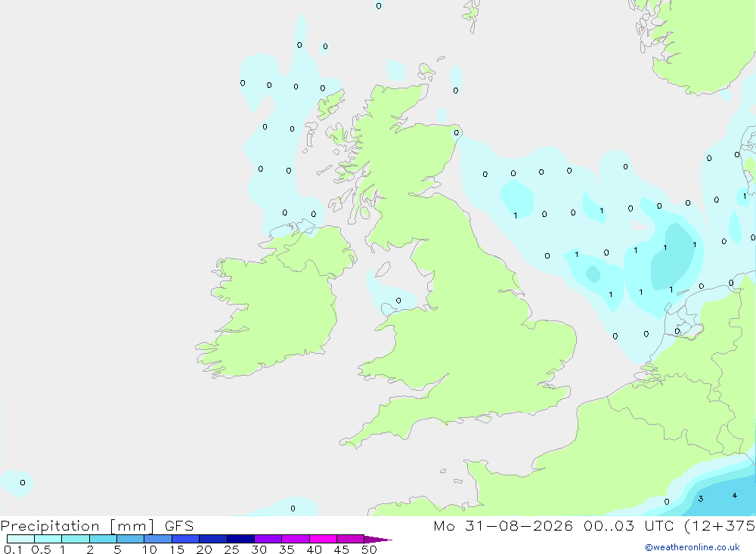The image size is (756, 554).
Task: Click the '20' legend scale label
Action: pos(204,549)
